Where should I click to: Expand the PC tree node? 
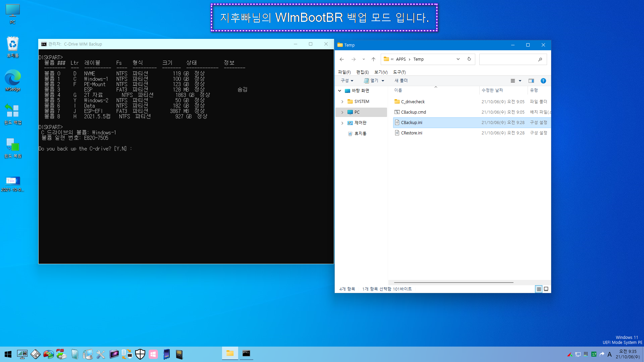pos(342,112)
